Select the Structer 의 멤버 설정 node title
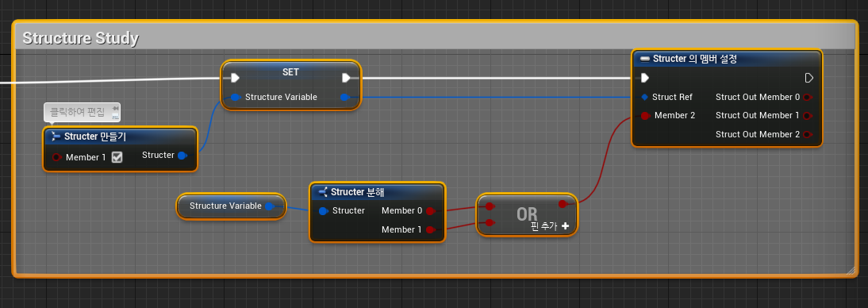Image resolution: width=868 pixels, height=308 pixels. [x=695, y=59]
